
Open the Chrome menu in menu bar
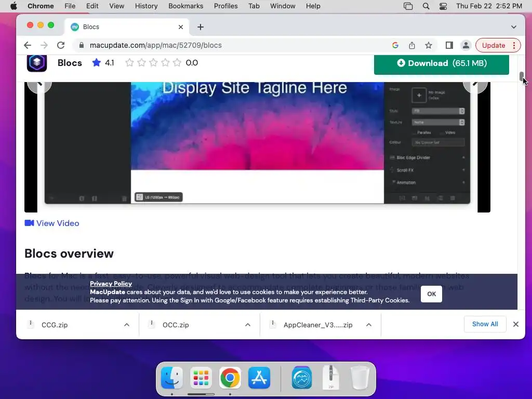point(41,6)
